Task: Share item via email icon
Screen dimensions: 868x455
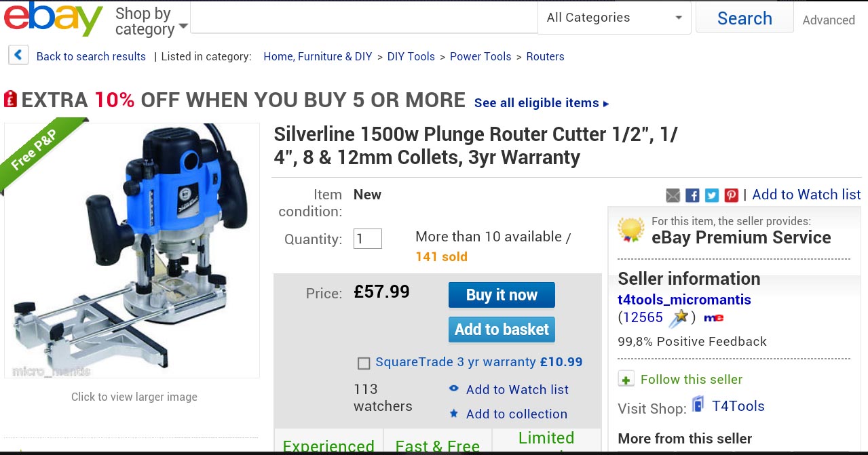Action: (x=673, y=195)
